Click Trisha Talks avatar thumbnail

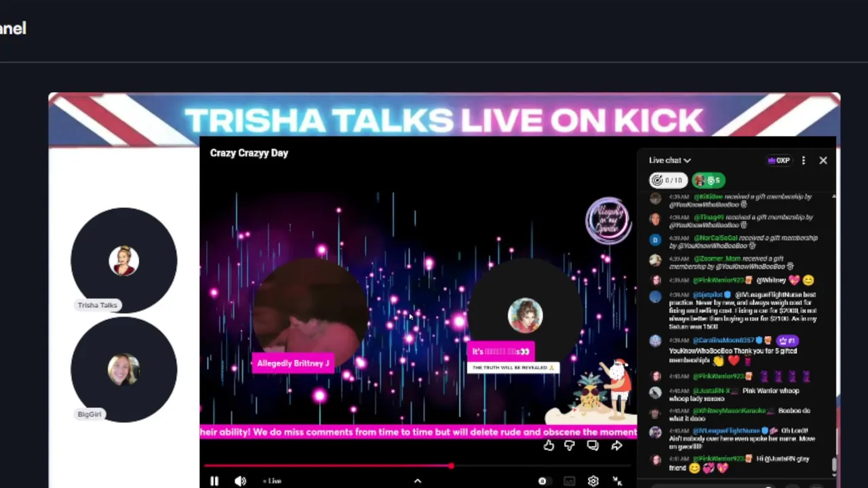click(123, 260)
